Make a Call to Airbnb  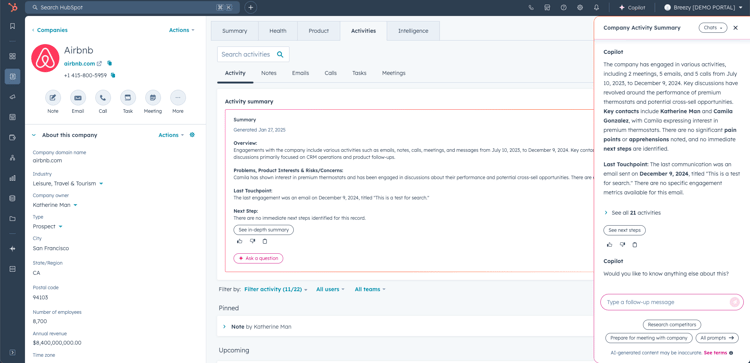pos(103,98)
